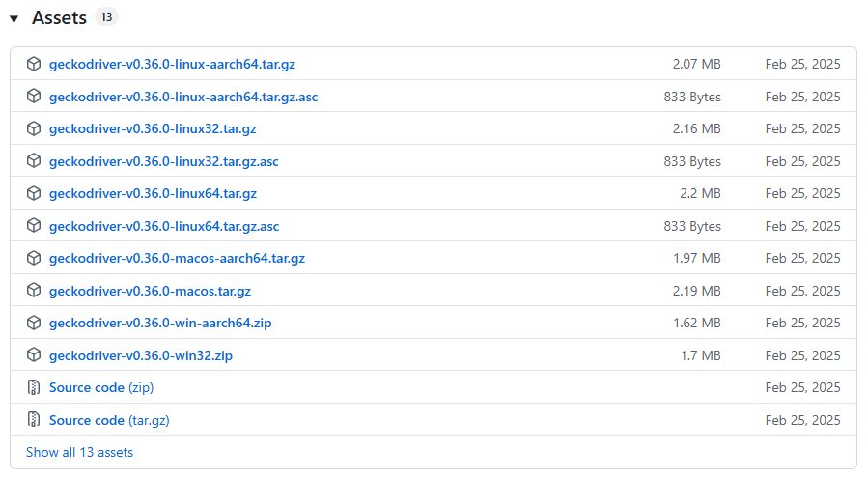Image resolution: width=868 pixels, height=480 pixels.
Task: Download geckodriver-v0.36.0-linux32.tar.gz
Action: [x=153, y=129]
